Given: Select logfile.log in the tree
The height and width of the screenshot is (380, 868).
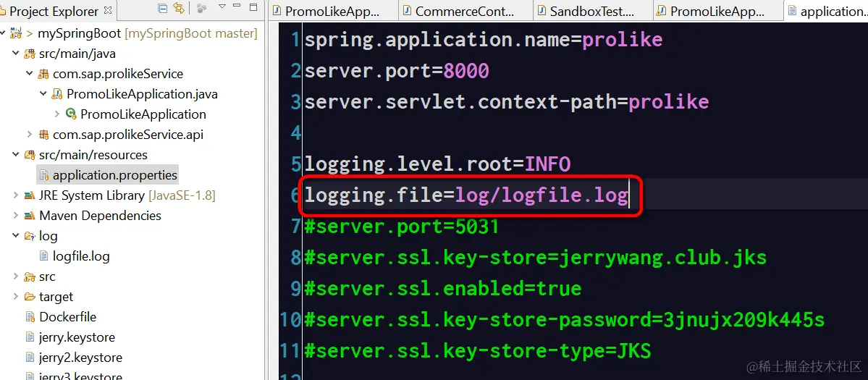Looking at the screenshot, I should 81,256.
